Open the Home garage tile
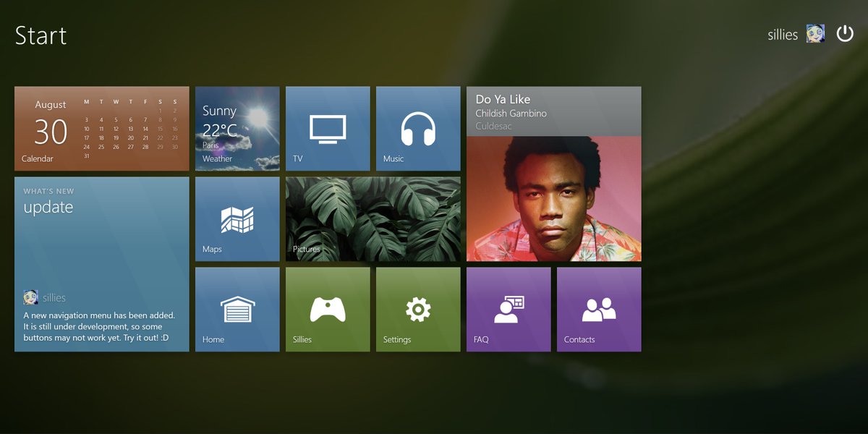868x434 pixels. coord(237,310)
